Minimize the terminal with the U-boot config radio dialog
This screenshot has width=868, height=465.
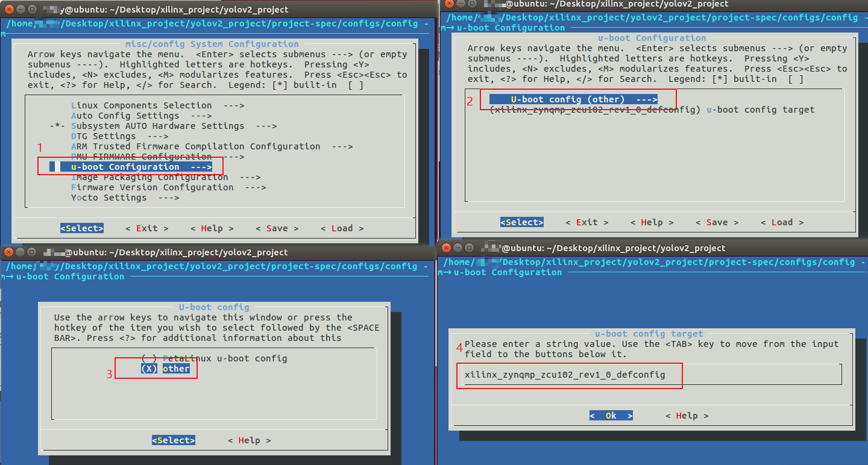tap(19, 252)
